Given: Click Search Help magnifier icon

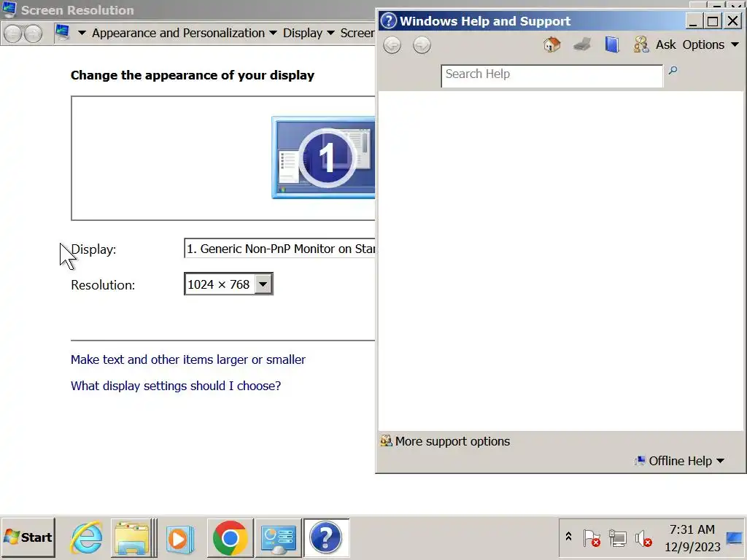Looking at the screenshot, I should (673, 71).
